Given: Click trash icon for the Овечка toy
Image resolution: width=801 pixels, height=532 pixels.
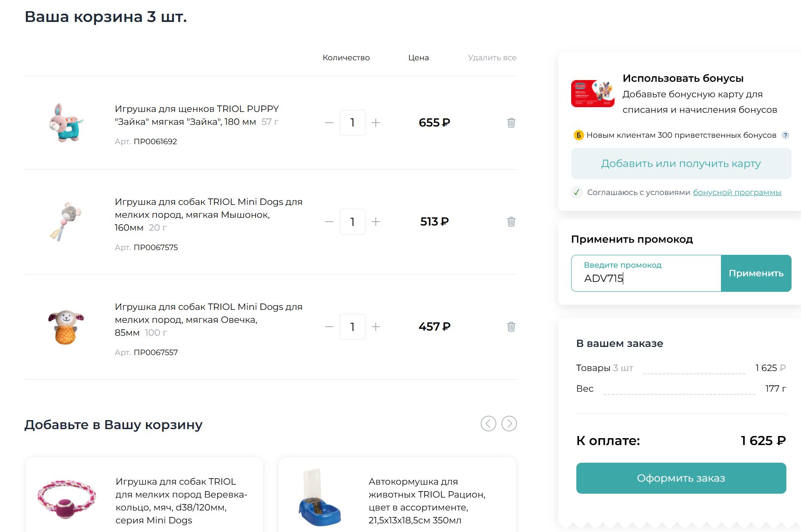Looking at the screenshot, I should (511, 327).
